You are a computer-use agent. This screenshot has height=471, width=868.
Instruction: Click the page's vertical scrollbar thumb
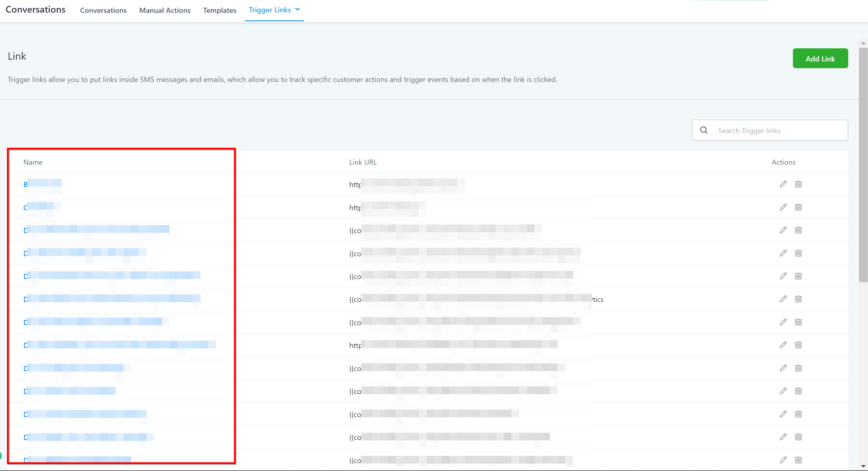pos(863,165)
